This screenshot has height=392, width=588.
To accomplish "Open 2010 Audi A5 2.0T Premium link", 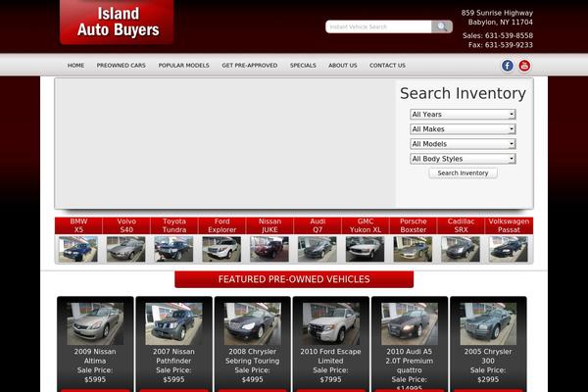I will click(409, 361).
